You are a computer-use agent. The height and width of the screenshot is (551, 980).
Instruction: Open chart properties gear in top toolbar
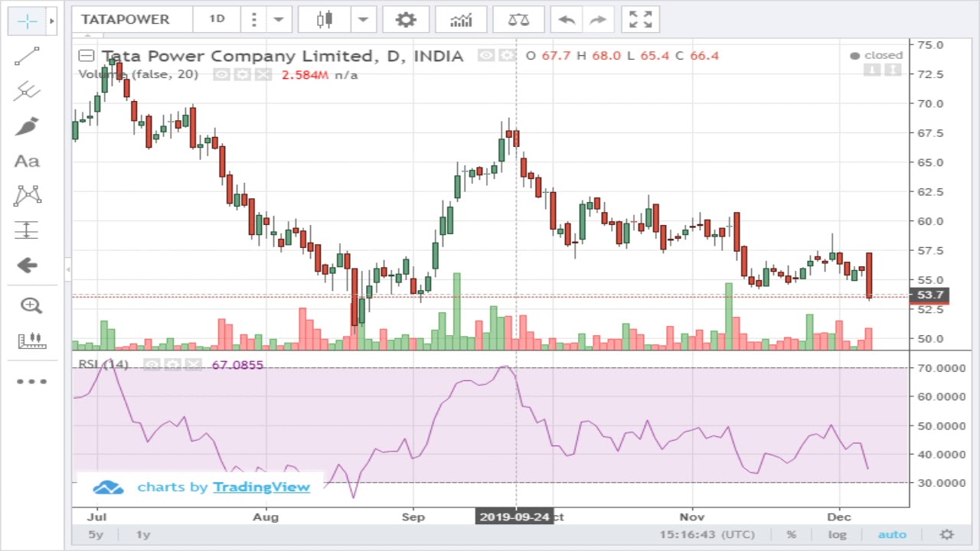pos(405,19)
